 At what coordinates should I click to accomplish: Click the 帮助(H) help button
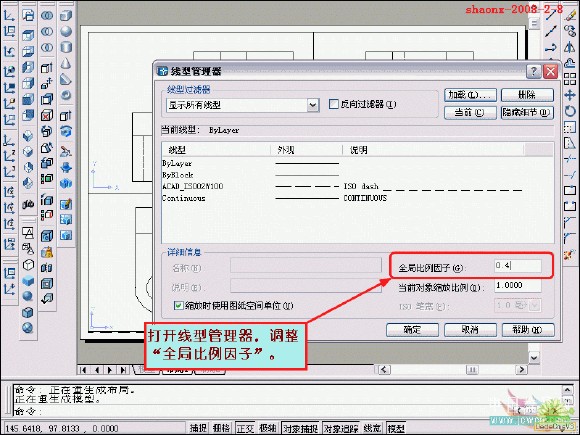click(528, 330)
